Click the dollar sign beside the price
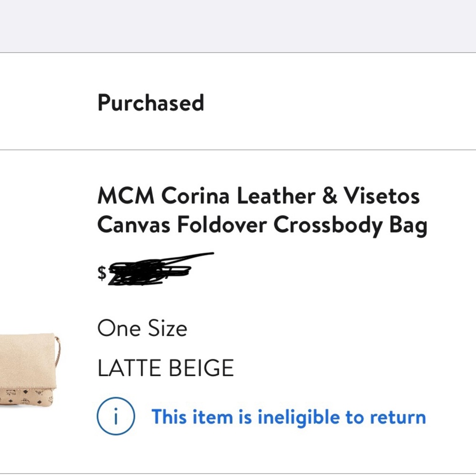 100,273
